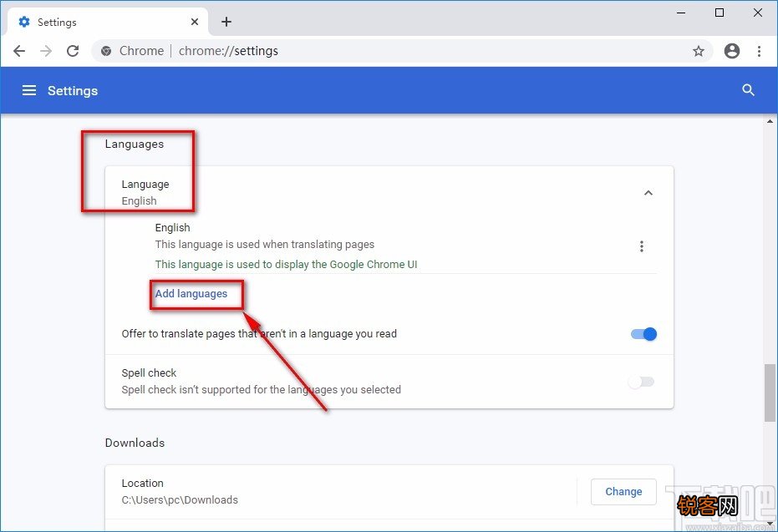Screen dimensions: 778x532
Task: Click the search settings magnifier icon
Action: [748, 89]
